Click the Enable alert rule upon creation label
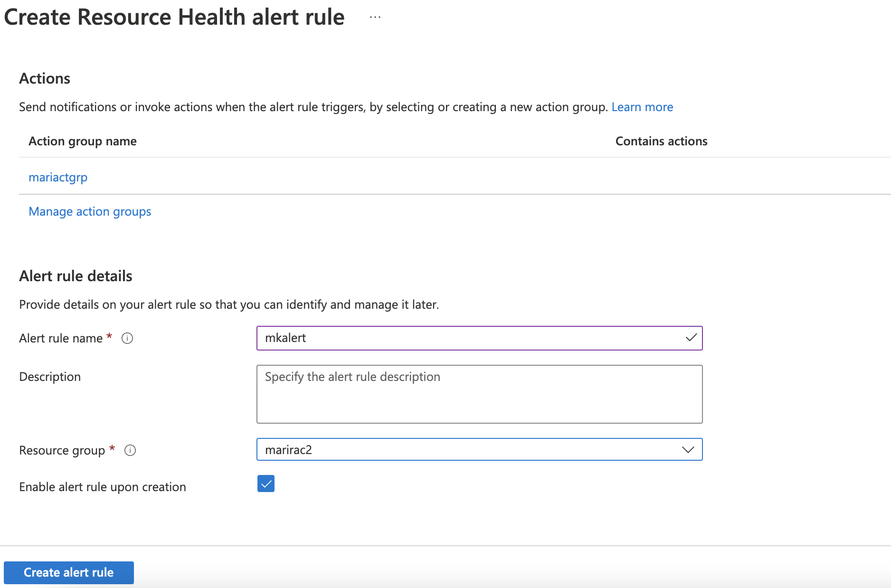 click(x=103, y=487)
